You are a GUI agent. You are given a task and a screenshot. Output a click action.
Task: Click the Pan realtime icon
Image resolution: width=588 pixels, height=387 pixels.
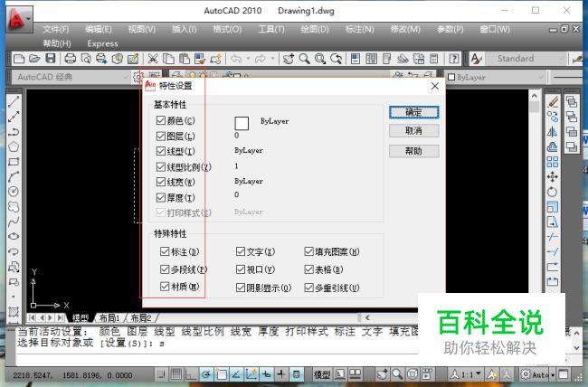tap(288, 59)
